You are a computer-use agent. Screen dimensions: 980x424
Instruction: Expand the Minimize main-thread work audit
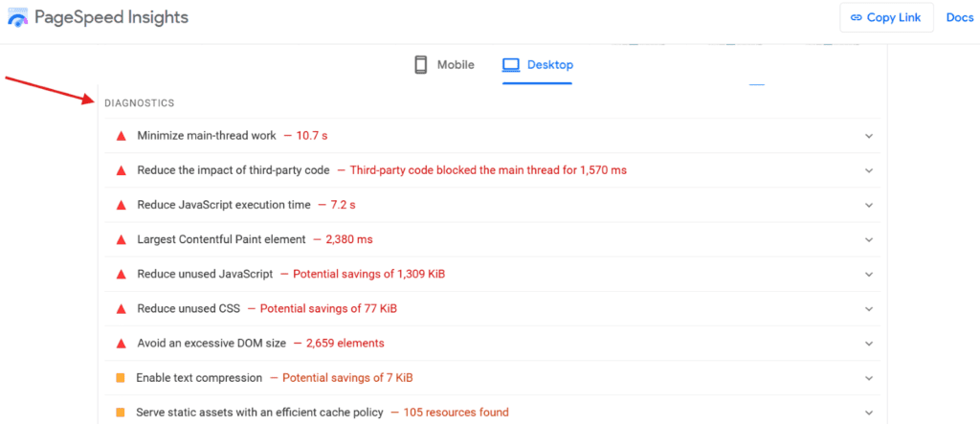869,136
